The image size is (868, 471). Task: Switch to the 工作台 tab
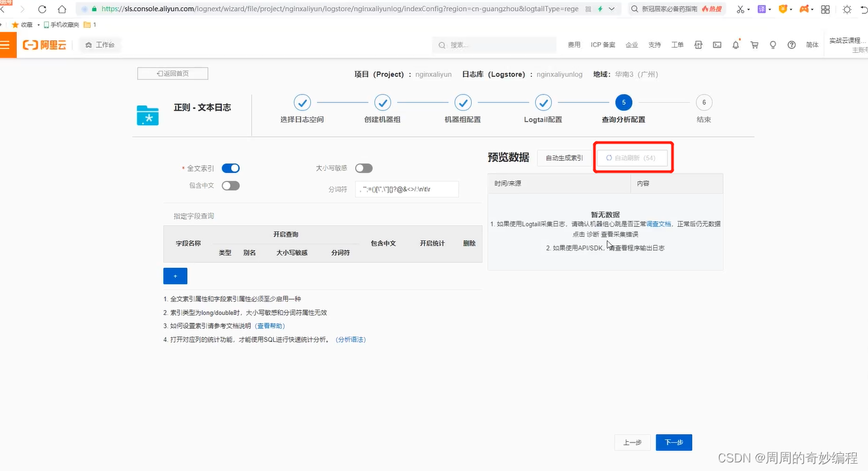99,45
